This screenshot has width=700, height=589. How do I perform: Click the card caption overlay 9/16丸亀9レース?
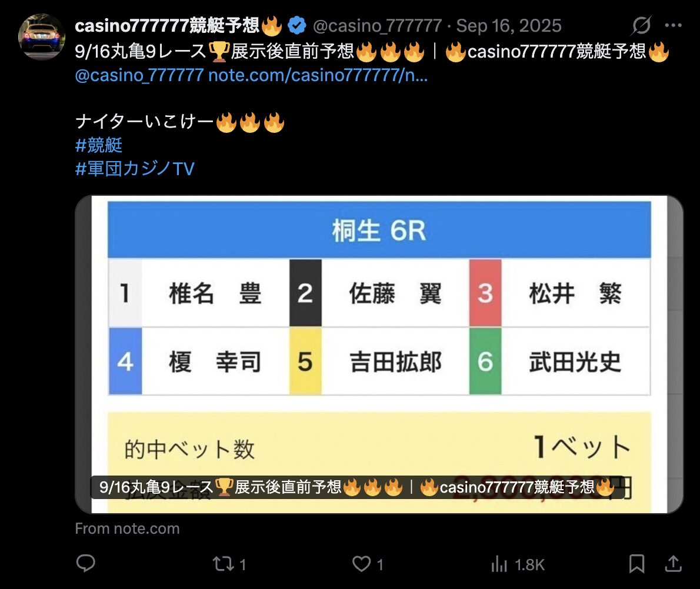tap(357, 487)
